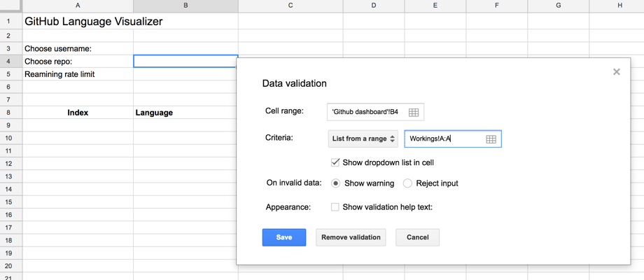Select the Reject input radio option
The image size is (644, 280).
click(407, 183)
